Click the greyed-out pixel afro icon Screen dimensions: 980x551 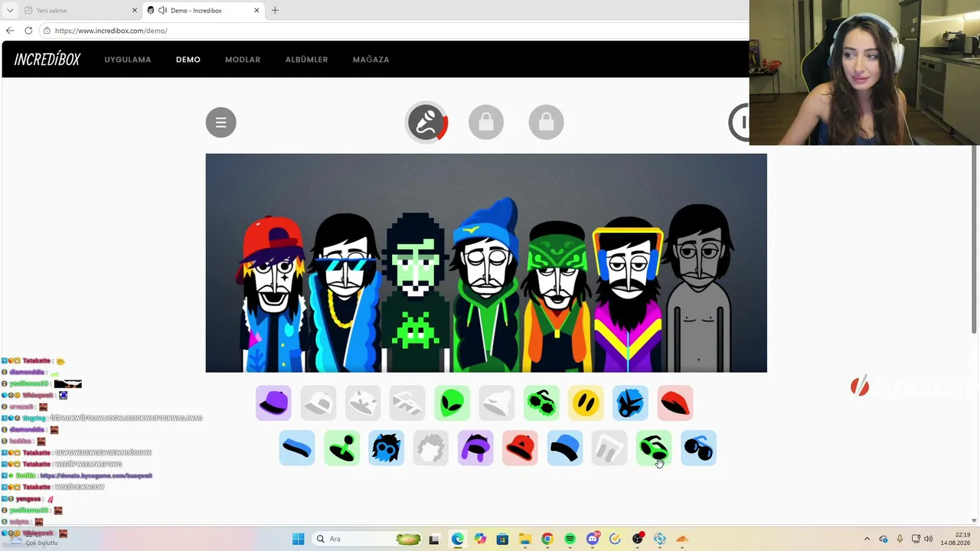[x=430, y=448]
